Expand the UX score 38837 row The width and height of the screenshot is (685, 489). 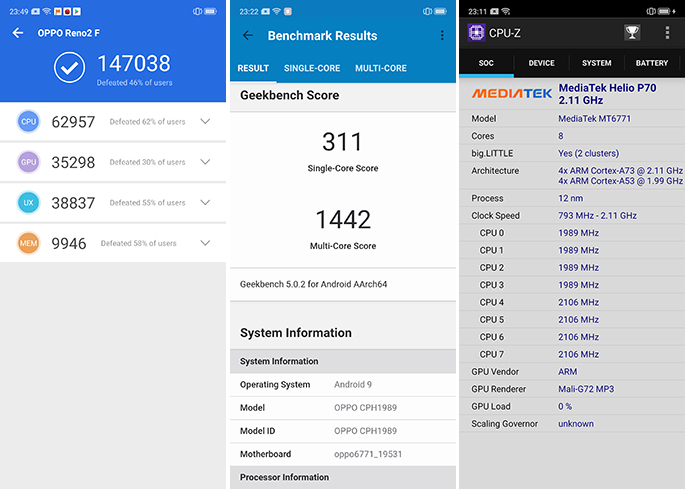[x=205, y=202]
